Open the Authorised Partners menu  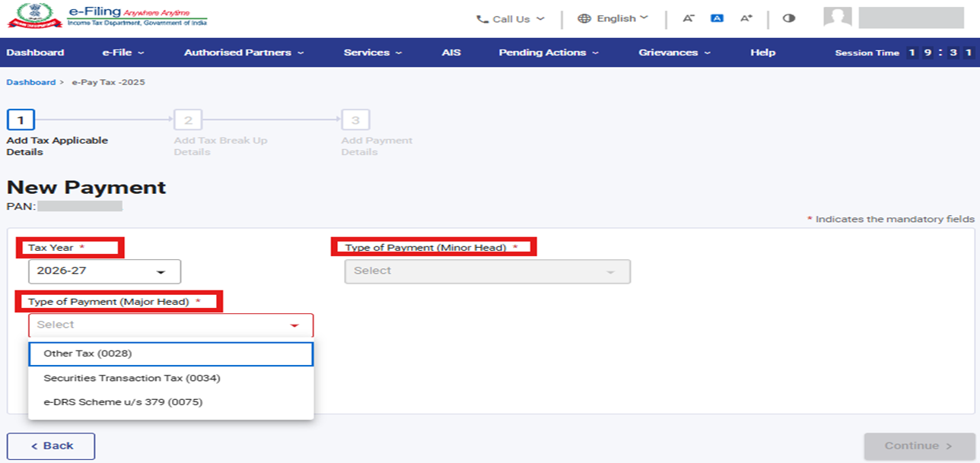click(x=243, y=52)
